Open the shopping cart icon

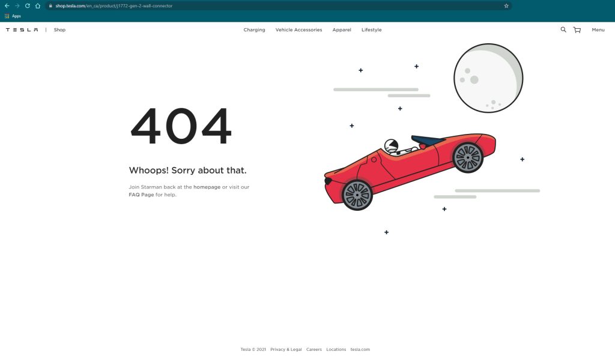(577, 30)
